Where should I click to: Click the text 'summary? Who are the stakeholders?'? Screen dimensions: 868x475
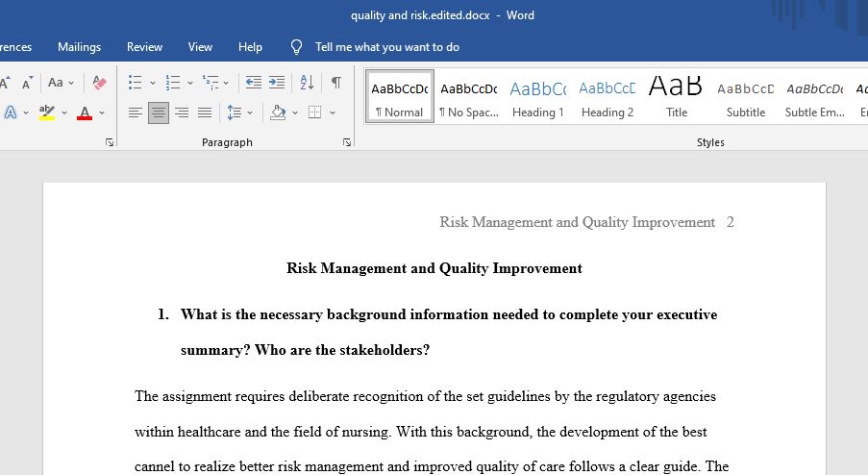tap(305, 350)
